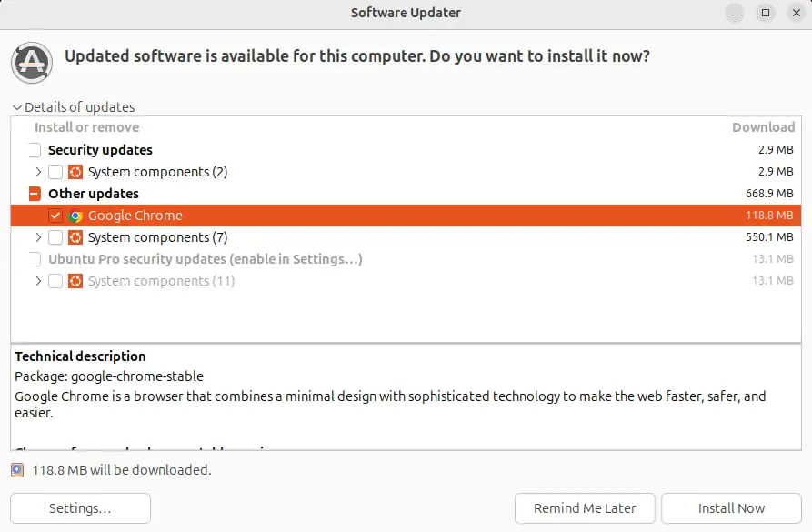Click the download icon near the size summary
812x532 pixels.
pos(18,470)
